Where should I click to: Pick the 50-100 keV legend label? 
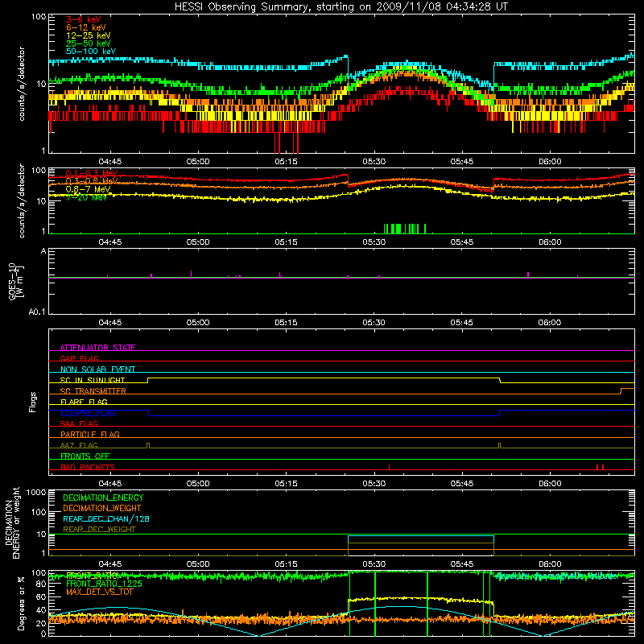[91, 52]
